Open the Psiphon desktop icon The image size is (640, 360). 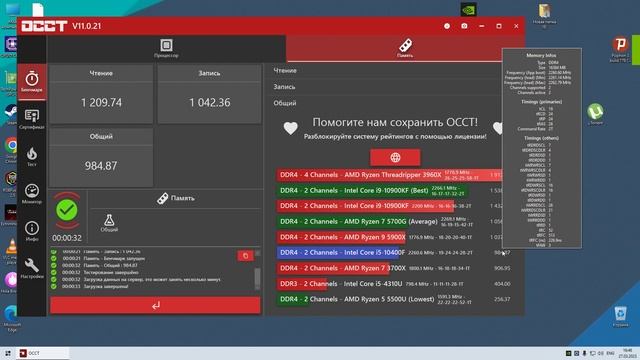click(x=620, y=49)
